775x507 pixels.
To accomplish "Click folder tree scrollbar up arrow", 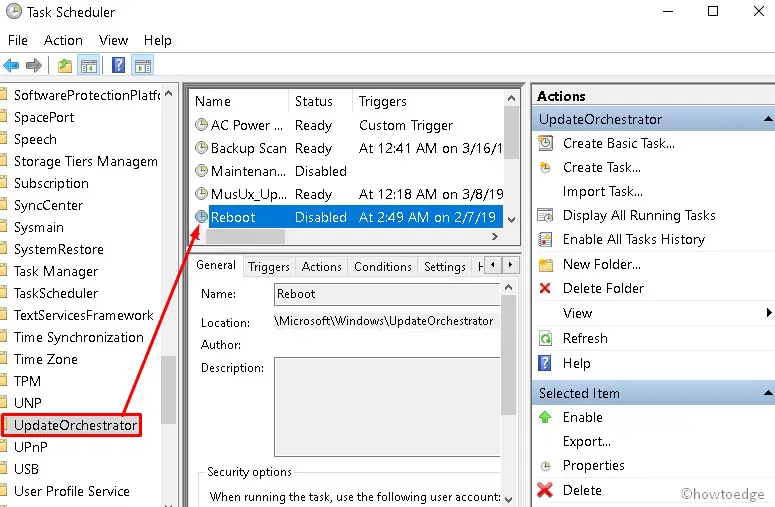I will [x=169, y=93].
